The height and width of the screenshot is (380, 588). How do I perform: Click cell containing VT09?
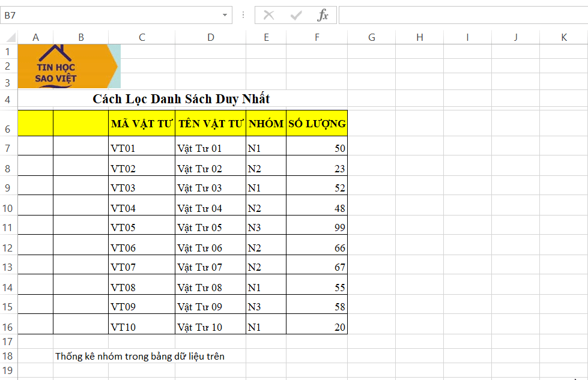(x=142, y=304)
